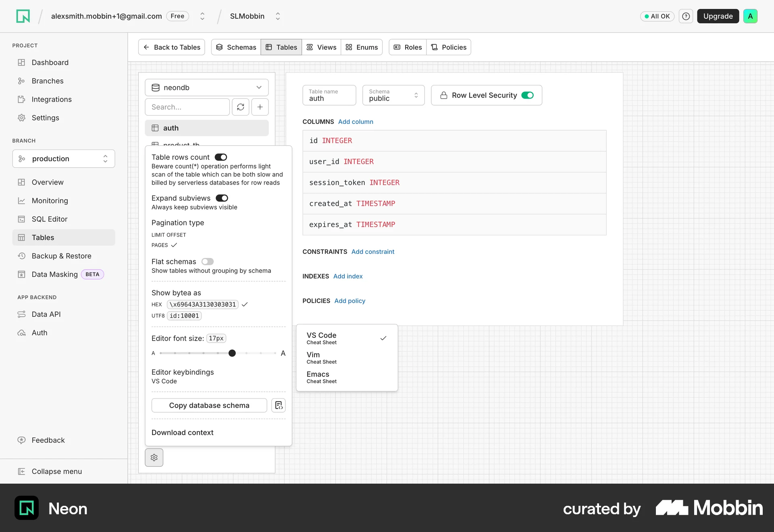Toggle Row Level Security switch
Image resolution: width=774 pixels, height=532 pixels.
point(527,96)
